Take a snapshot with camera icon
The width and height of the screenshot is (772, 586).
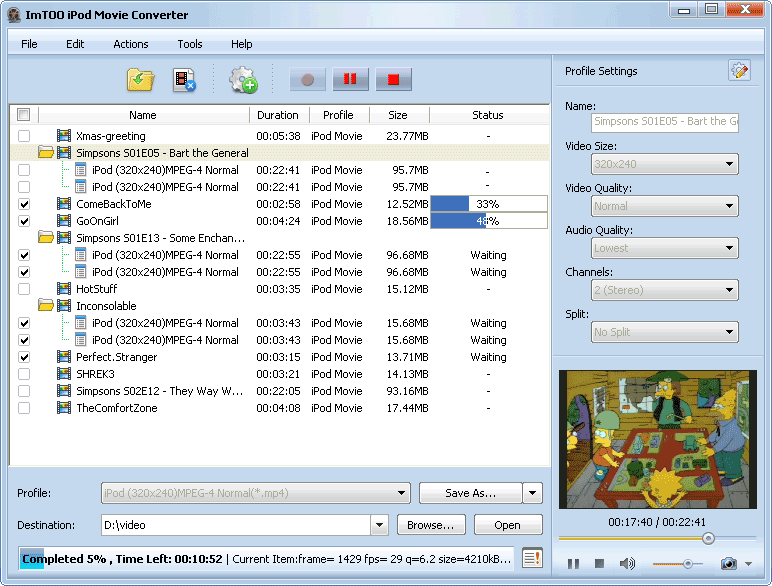pos(729,563)
